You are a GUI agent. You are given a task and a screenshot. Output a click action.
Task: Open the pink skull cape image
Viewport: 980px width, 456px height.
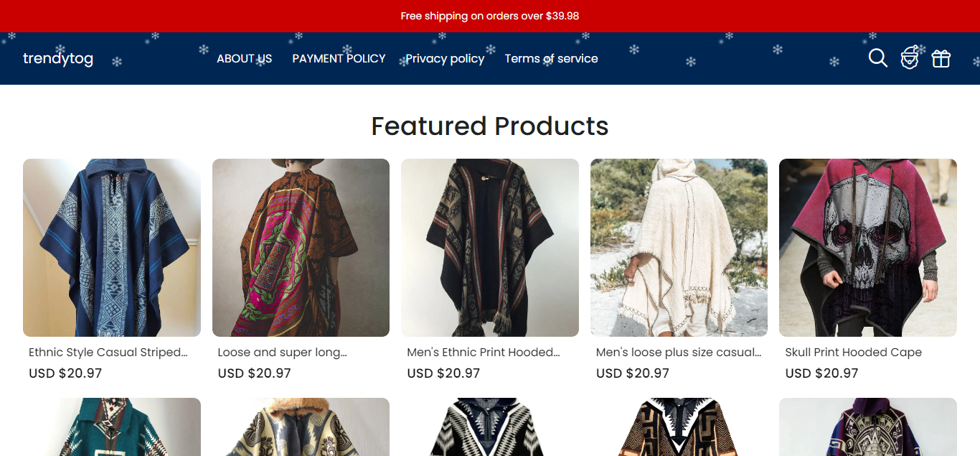point(868,248)
